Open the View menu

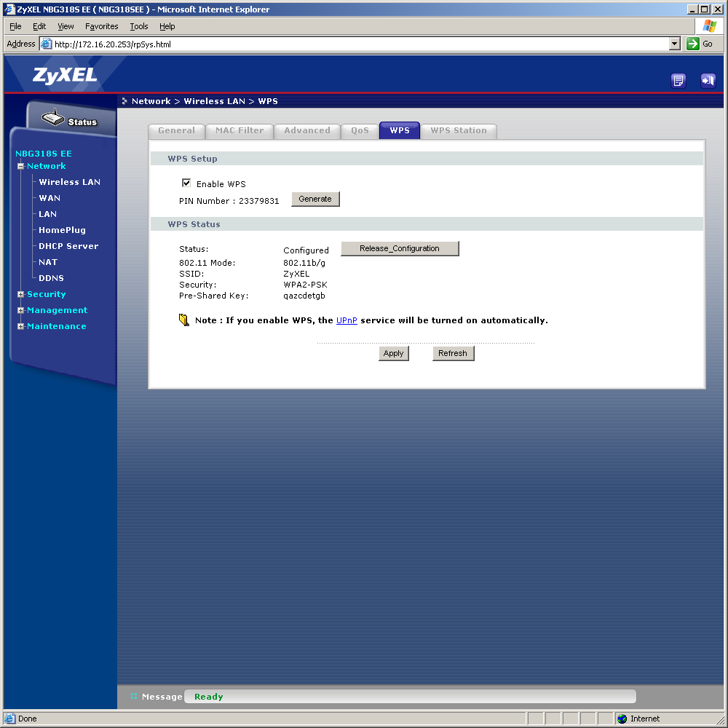tap(66, 26)
